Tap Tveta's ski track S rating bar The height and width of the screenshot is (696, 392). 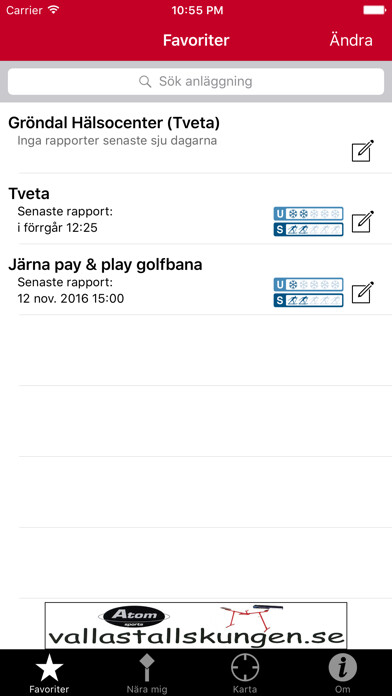[309, 230]
